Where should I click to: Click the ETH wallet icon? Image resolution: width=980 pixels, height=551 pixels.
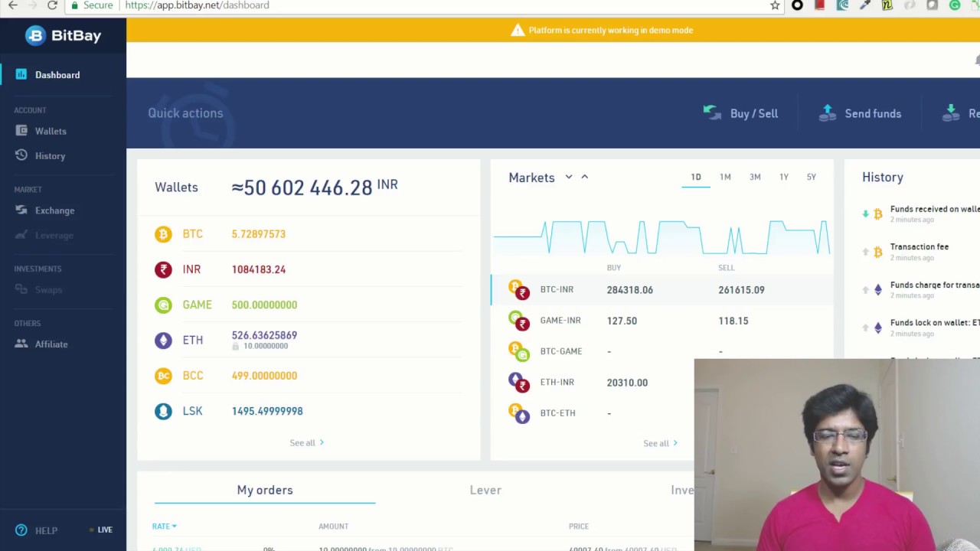pyautogui.click(x=163, y=341)
